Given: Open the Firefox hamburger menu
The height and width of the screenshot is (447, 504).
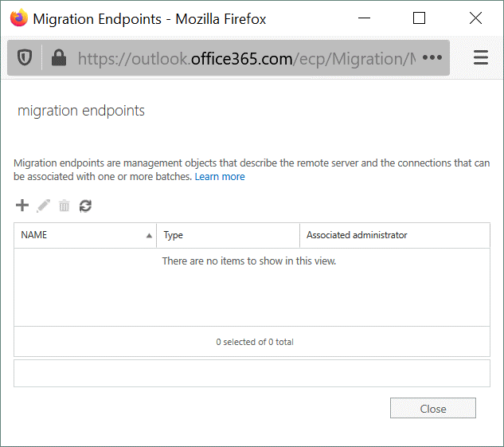Looking at the screenshot, I should pyautogui.click(x=480, y=58).
